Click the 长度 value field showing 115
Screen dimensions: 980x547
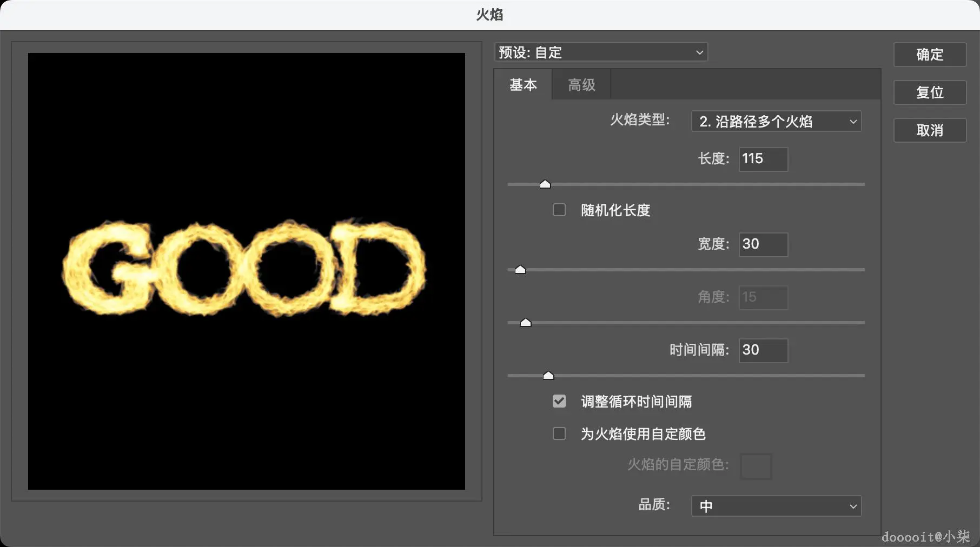(763, 159)
